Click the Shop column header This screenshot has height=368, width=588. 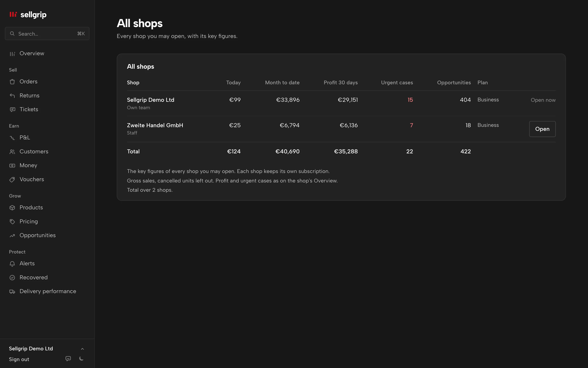click(133, 83)
